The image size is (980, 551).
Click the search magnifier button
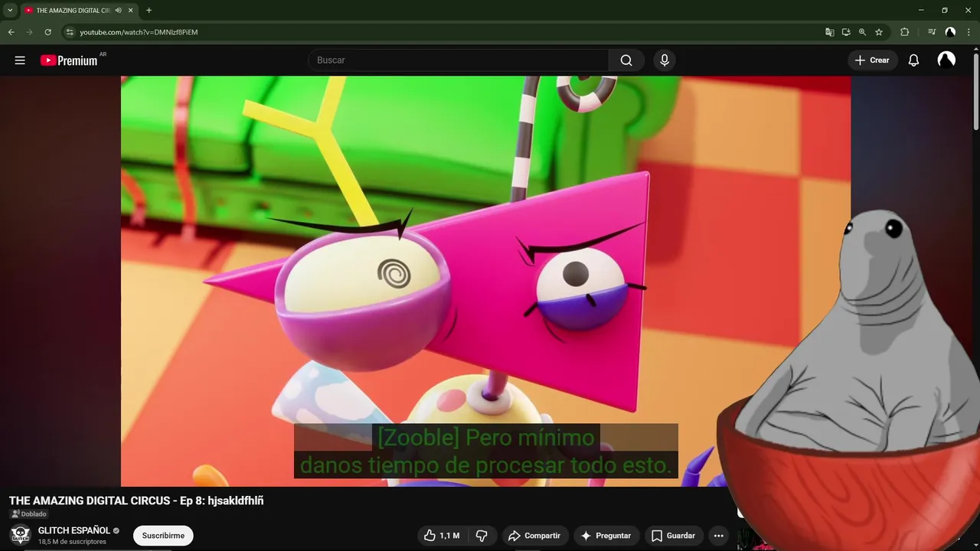[626, 60]
